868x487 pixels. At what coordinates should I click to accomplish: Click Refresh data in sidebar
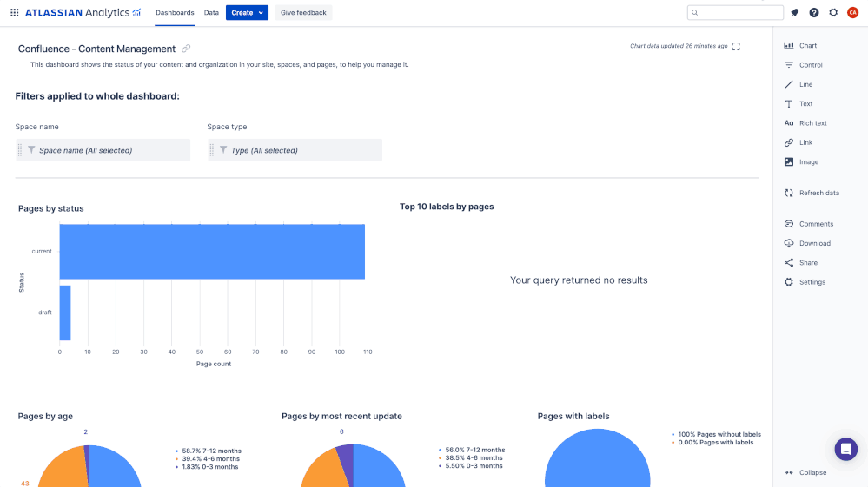point(812,193)
